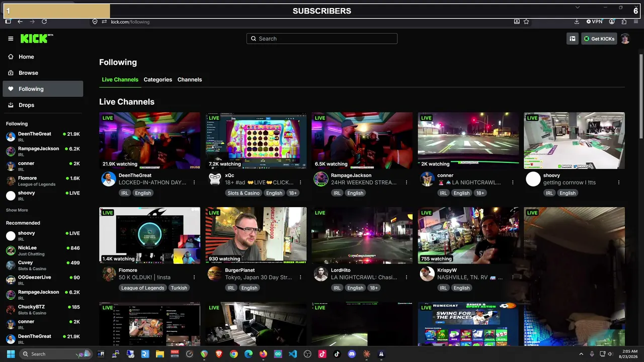Open File Explorer from the taskbar
Screen dimensions: 644x362
pos(160,354)
